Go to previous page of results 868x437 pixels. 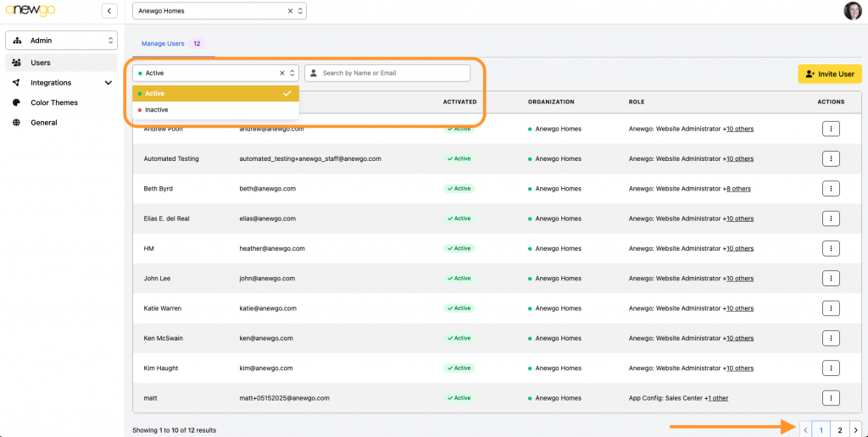(x=805, y=430)
